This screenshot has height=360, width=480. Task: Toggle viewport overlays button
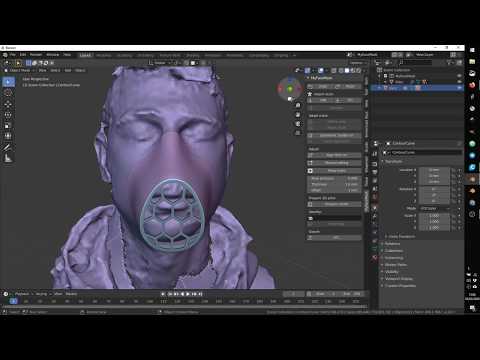(321, 70)
